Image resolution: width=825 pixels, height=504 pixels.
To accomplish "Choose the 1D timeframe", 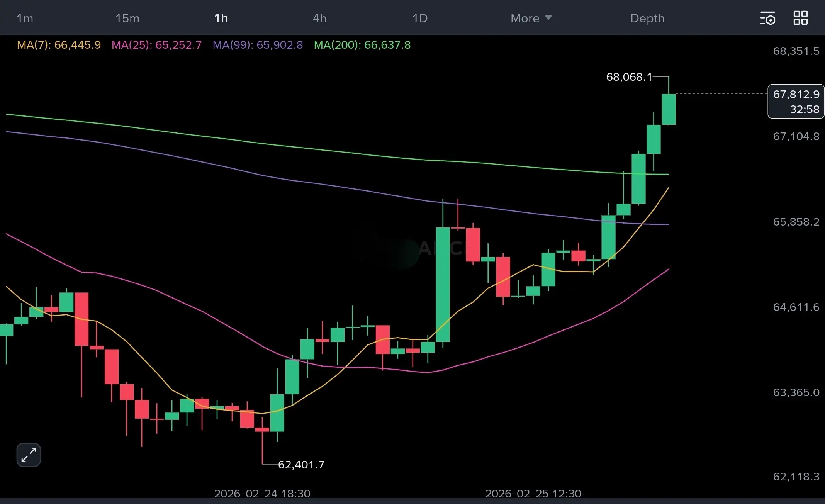I will [x=420, y=18].
